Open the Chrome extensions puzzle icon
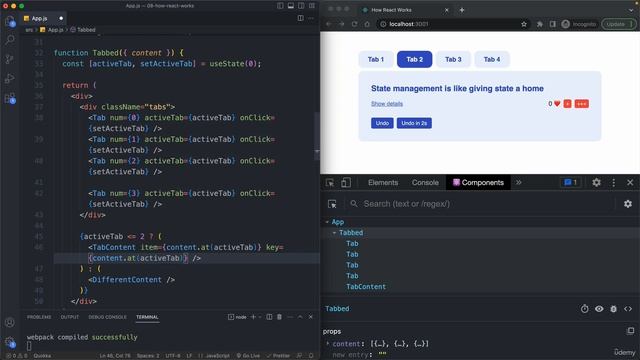 (x=540, y=24)
